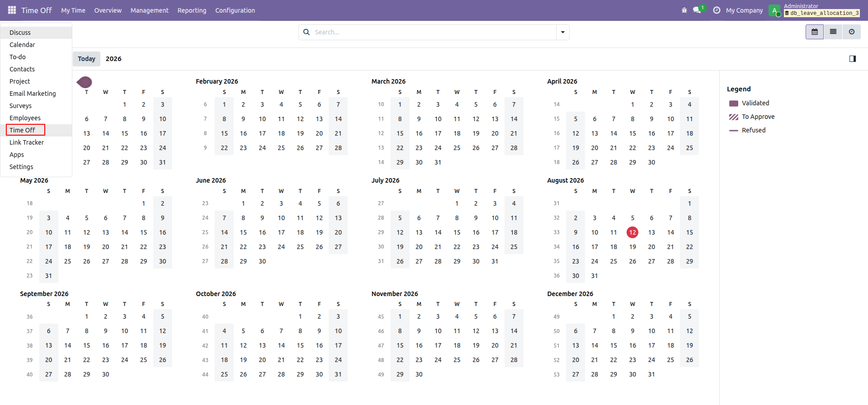Screen dimensions: 868x405
Task: Select Calendar in the apps menu
Action: (36, 45)
